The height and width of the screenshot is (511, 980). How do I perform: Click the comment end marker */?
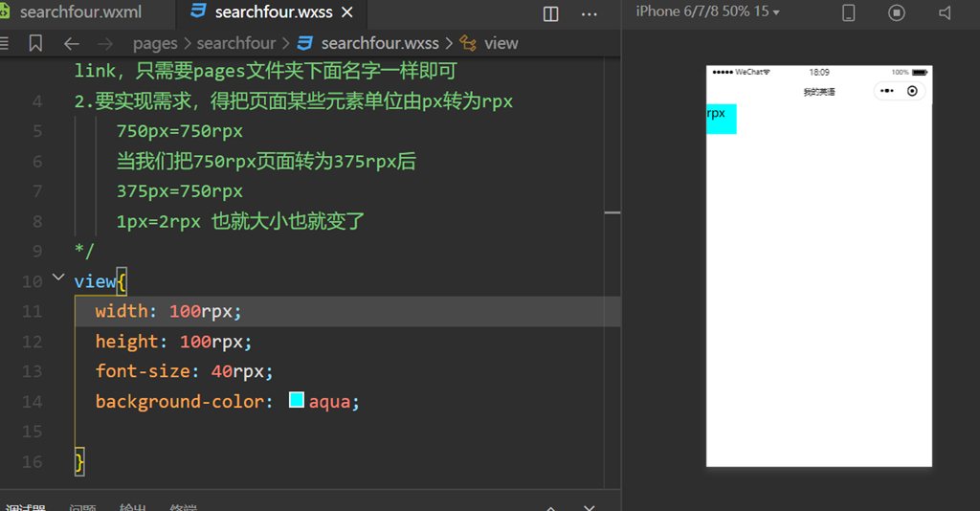84,251
